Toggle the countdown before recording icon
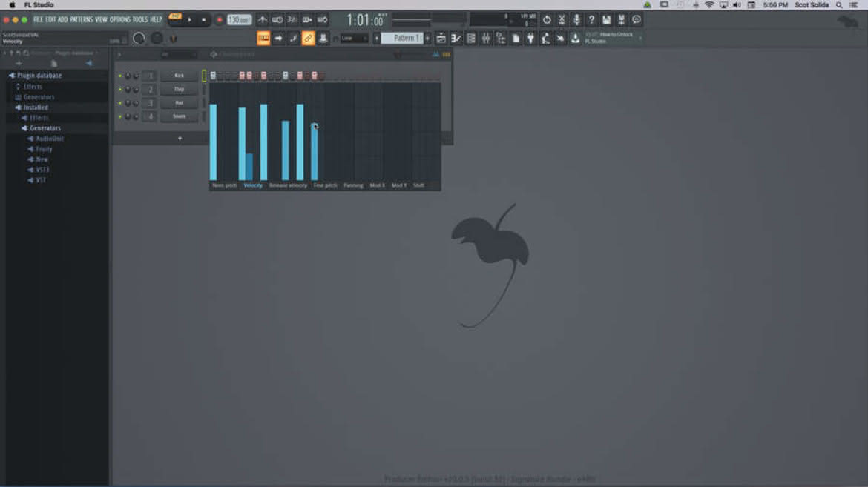 [292, 20]
